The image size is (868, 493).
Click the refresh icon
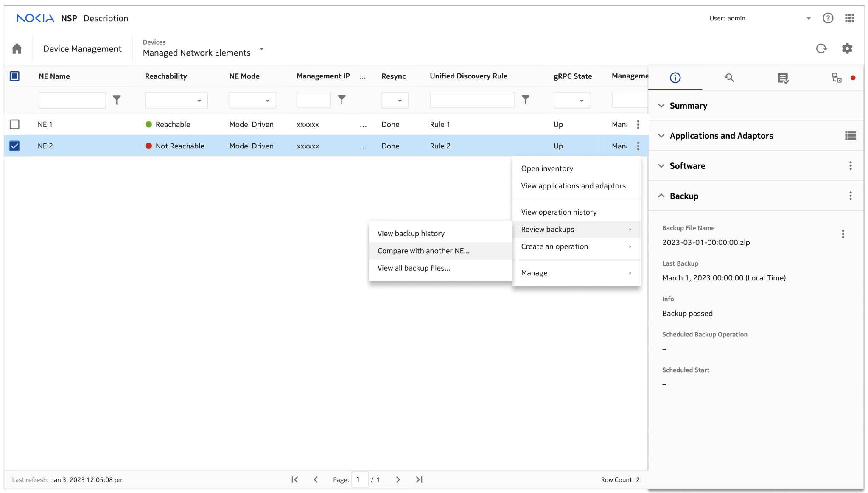click(x=821, y=48)
